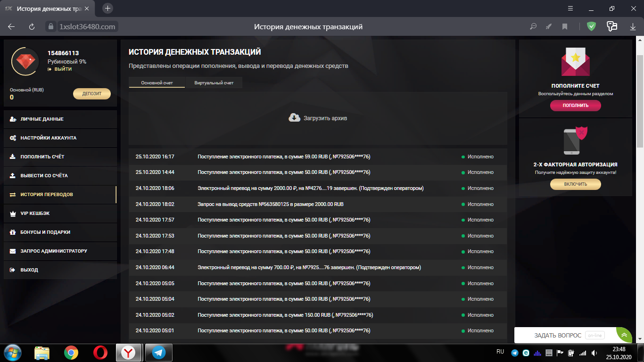Screen dimensions: 644x362
Task: Click the padlock icon in the address bar
Action: coord(51,27)
